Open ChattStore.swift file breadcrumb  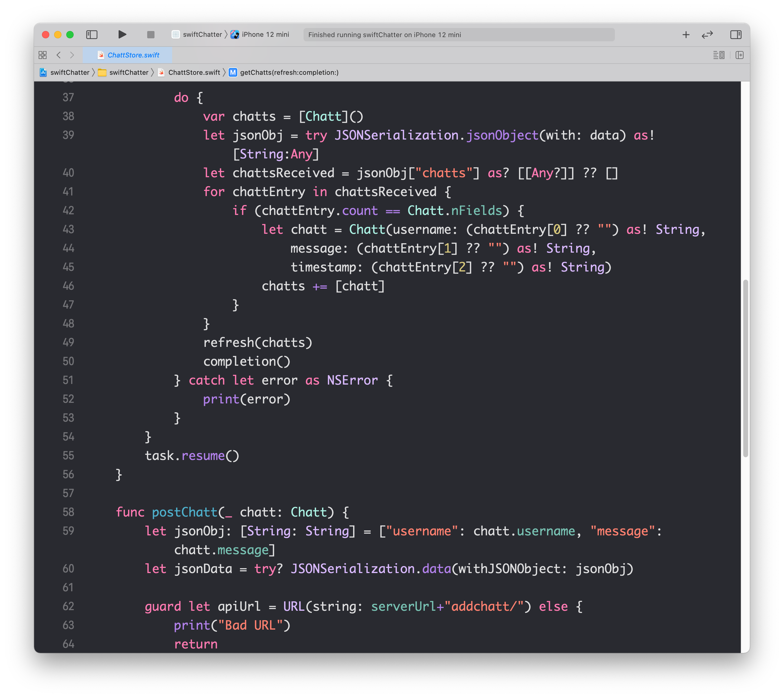[189, 72]
